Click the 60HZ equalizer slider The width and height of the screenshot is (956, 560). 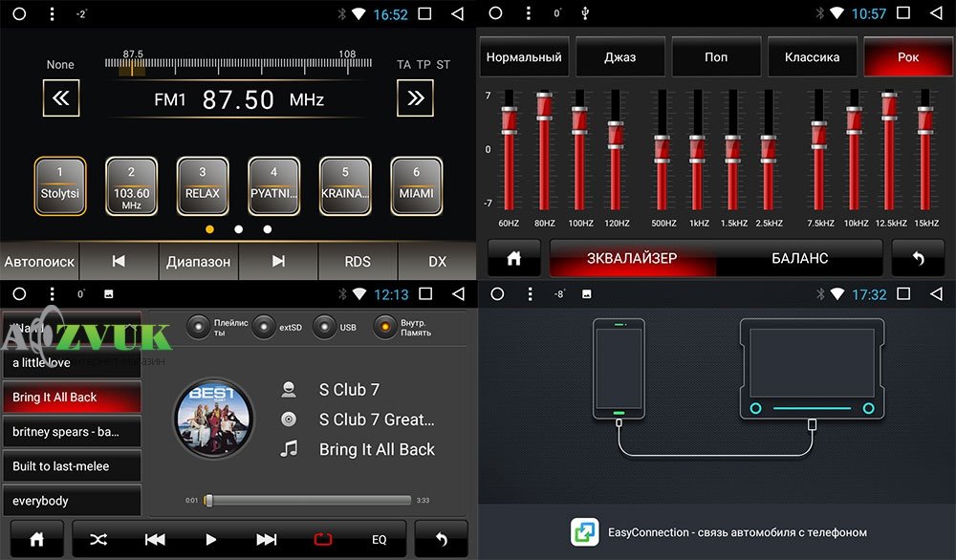(510, 150)
